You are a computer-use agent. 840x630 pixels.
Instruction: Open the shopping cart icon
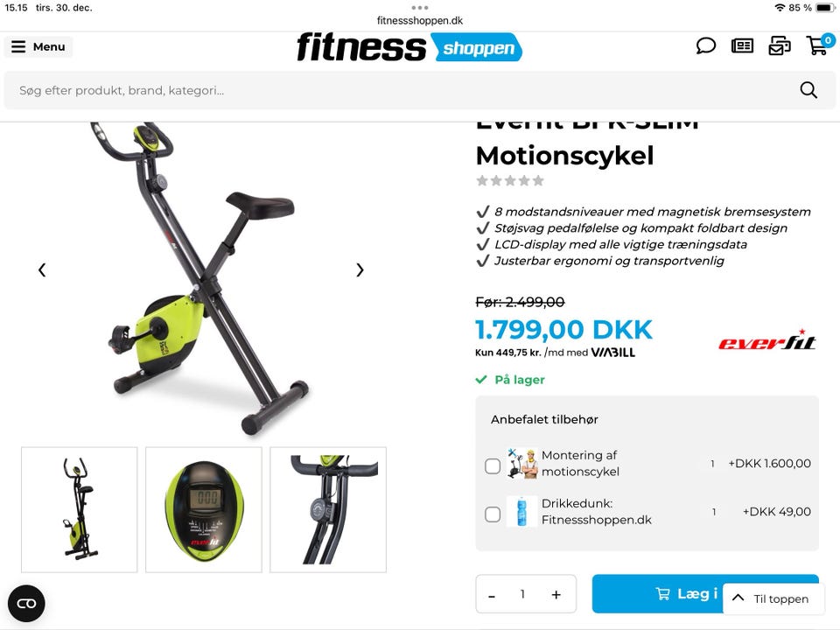point(819,45)
